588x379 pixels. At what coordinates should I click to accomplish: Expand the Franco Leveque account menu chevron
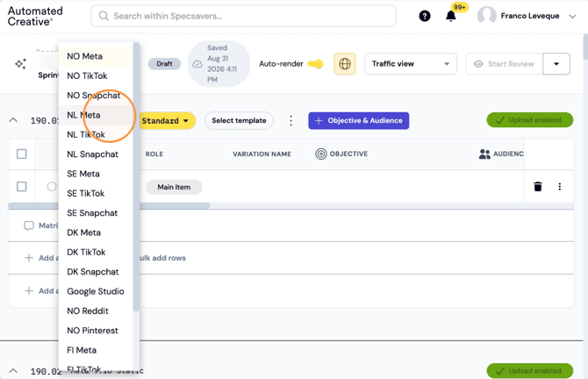[572, 17]
